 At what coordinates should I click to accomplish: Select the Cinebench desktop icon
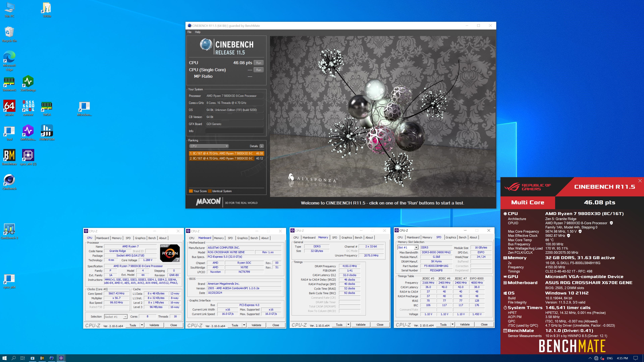9,182
